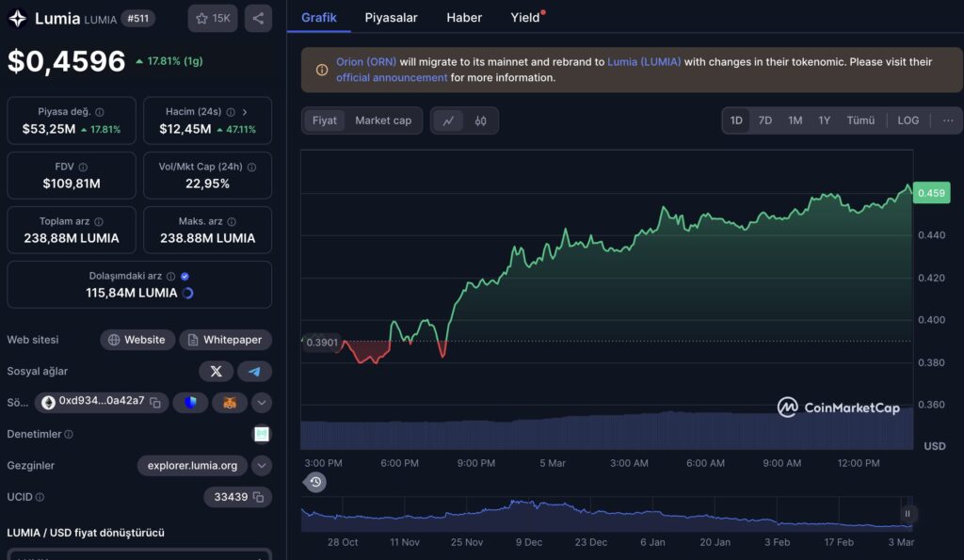Open the official announcement link
This screenshot has height=560, width=964.
392,78
